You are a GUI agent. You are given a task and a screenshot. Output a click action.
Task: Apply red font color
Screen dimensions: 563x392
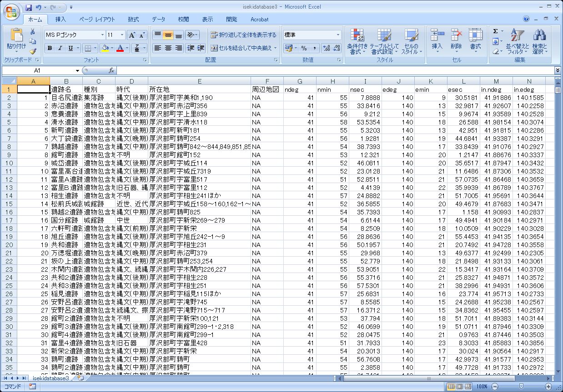click(x=120, y=48)
